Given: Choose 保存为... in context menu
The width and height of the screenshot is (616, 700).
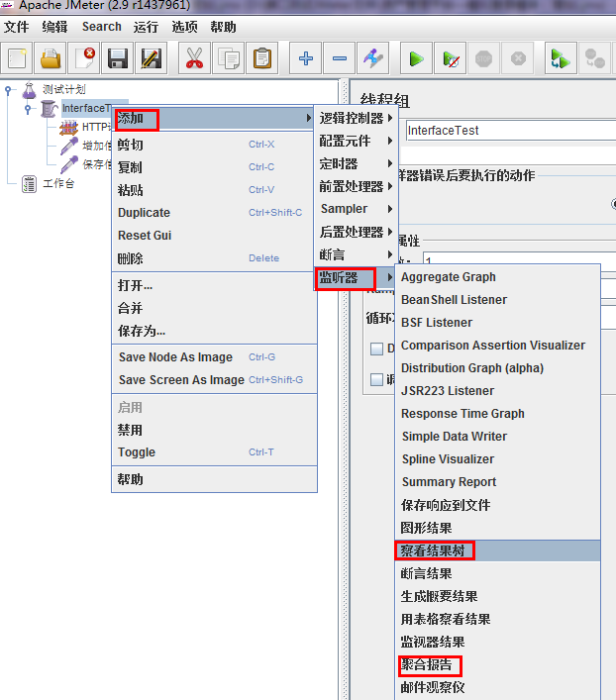Looking at the screenshot, I should coord(215,331).
